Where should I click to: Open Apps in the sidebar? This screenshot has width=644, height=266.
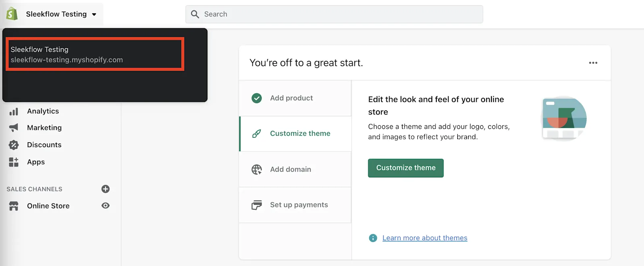36,162
